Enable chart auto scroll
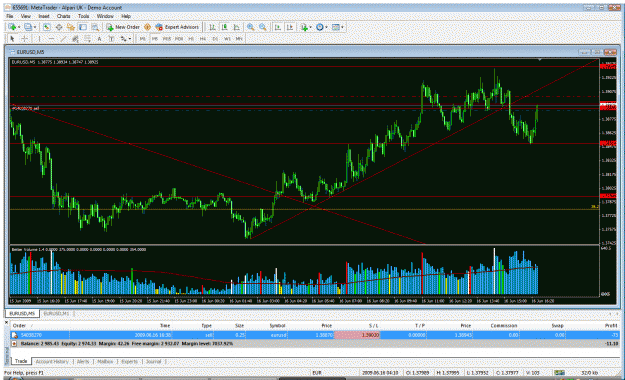This screenshot has width=625, height=380. [278, 27]
